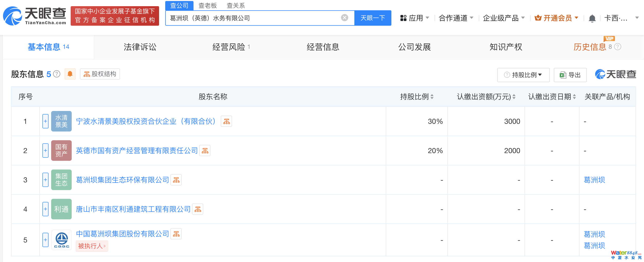Click the help icon next to 历史信息
644x262 pixels.
[x=618, y=47]
